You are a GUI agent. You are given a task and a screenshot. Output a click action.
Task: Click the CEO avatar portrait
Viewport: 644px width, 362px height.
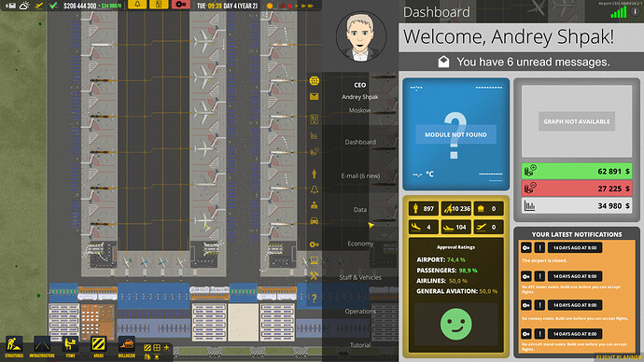coord(360,36)
